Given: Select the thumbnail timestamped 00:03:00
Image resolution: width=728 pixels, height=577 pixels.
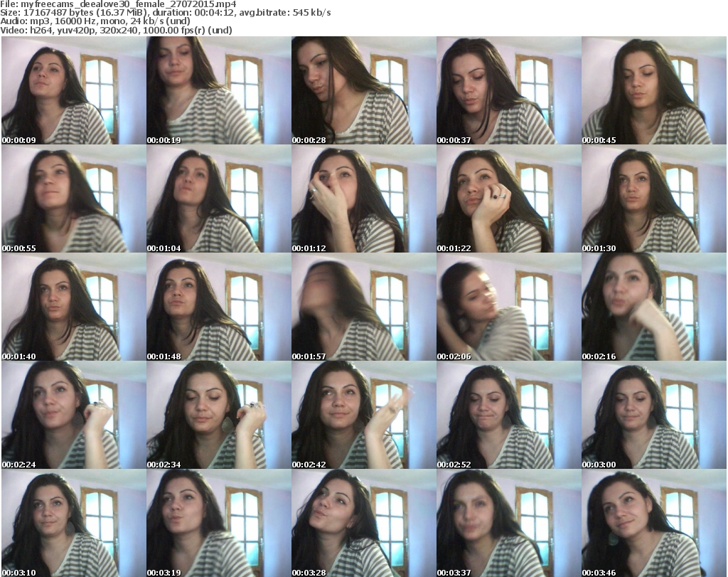Looking at the screenshot, I should coord(654,415).
